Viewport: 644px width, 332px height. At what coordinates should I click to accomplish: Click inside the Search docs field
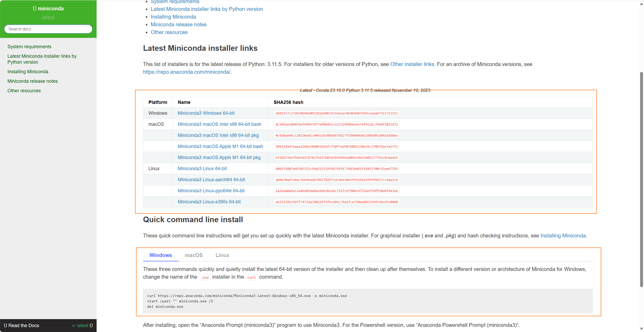[x=48, y=29]
